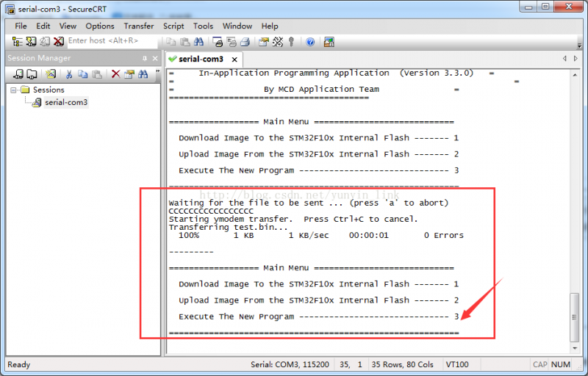Toggle the Session Manager toolbar icon
Viewport: 588px width, 376px height.
(x=17, y=42)
